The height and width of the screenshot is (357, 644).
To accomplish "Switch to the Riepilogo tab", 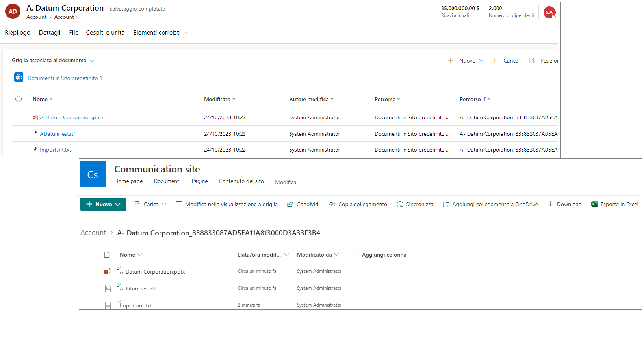I will click(x=18, y=33).
